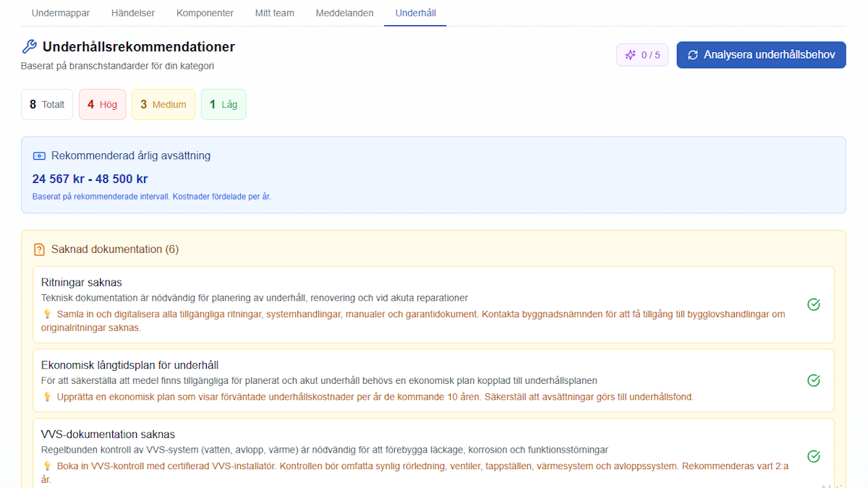Open the Komponenter tab
The height and width of the screenshot is (488, 868).
click(205, 13)
